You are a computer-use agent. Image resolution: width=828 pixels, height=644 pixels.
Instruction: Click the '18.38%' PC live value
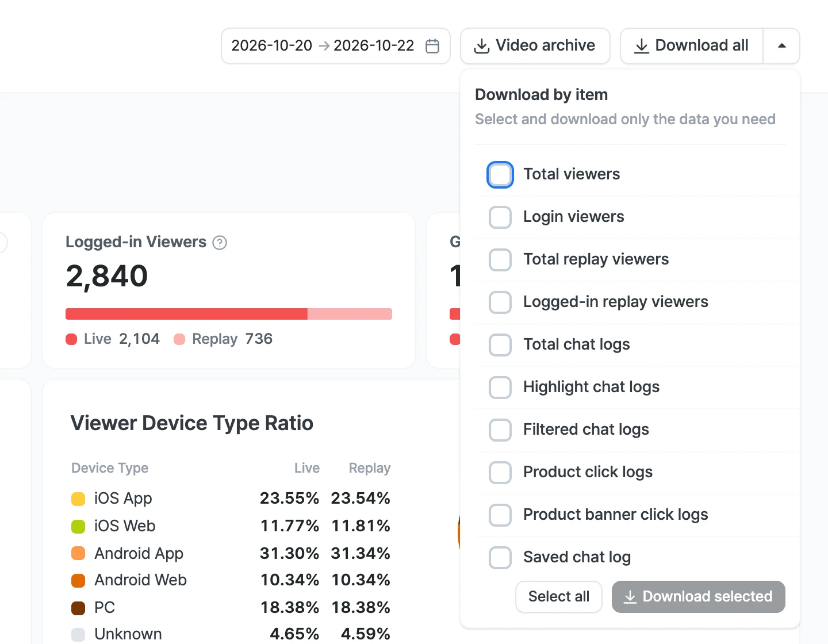tap(289, 608)
